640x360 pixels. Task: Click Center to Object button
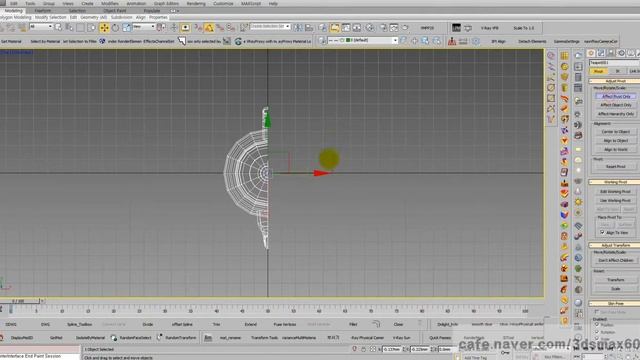pos(616,131)
